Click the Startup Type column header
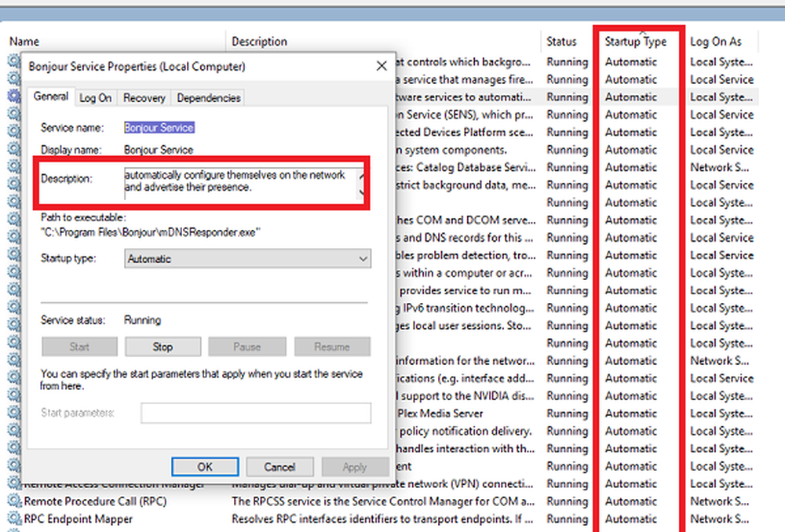This screenshot has height=532, width=785. click(635, 42)
